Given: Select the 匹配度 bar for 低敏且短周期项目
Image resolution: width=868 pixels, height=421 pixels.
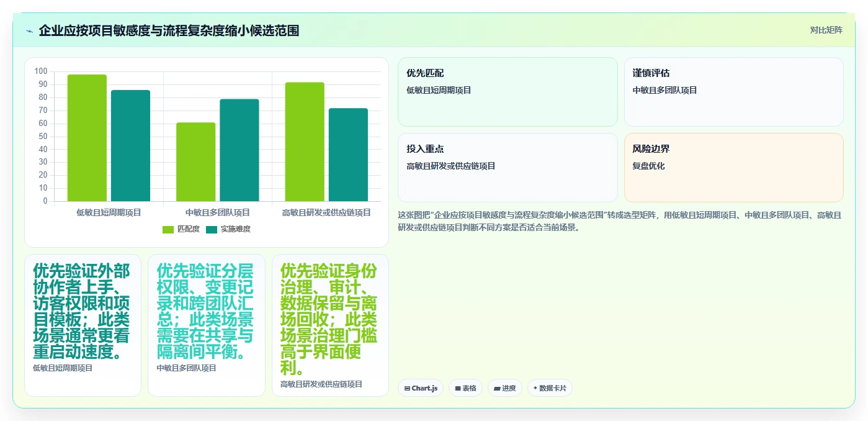Looking at the screenshot, I should pos(87,138).
